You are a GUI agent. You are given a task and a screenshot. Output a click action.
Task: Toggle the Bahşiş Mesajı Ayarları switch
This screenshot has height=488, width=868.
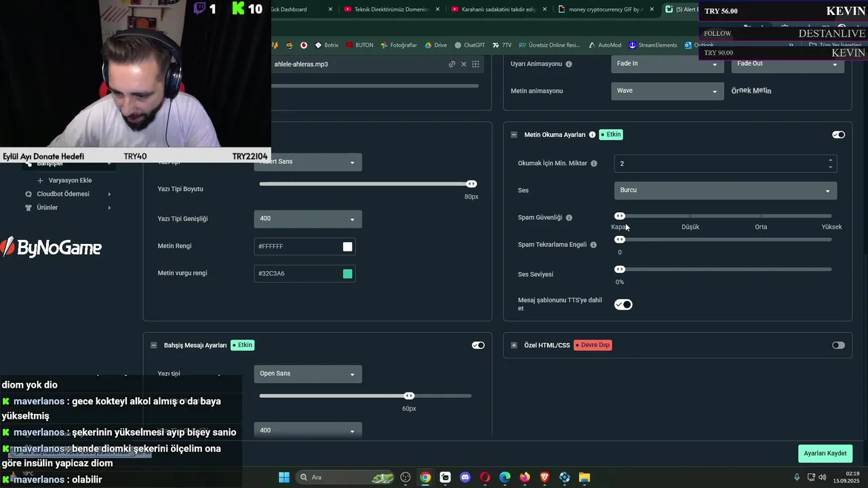pos(478,345)
